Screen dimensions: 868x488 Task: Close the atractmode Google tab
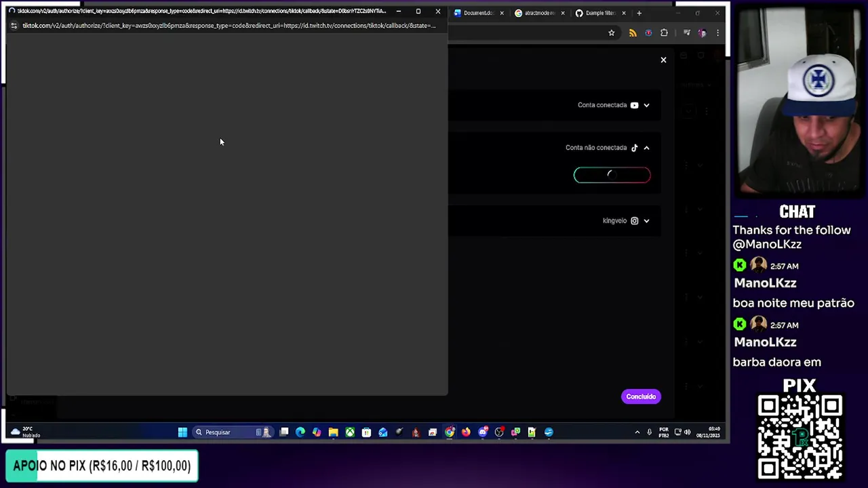pos(563,13)
